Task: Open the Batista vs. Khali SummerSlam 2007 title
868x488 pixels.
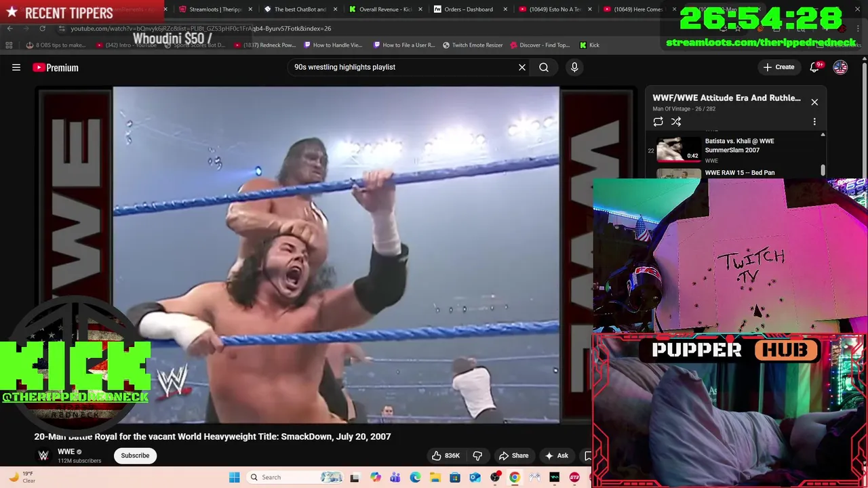Action: tap(739, 146)
